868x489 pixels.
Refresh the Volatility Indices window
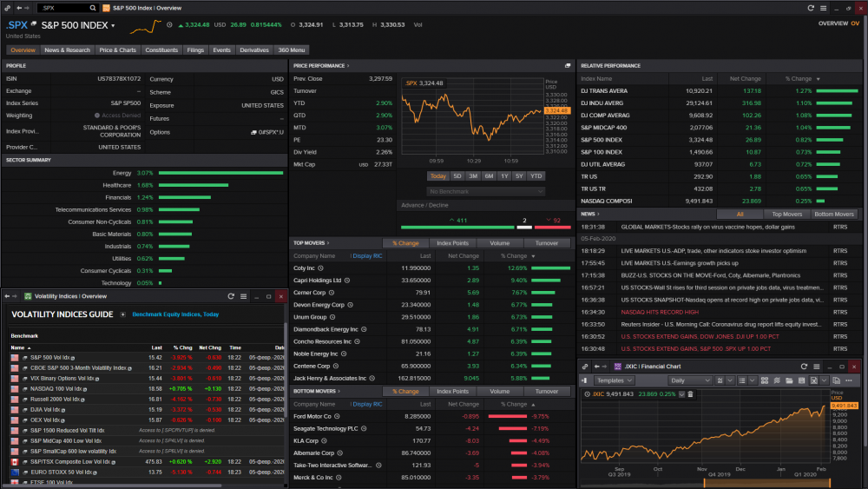pos(231,296)
